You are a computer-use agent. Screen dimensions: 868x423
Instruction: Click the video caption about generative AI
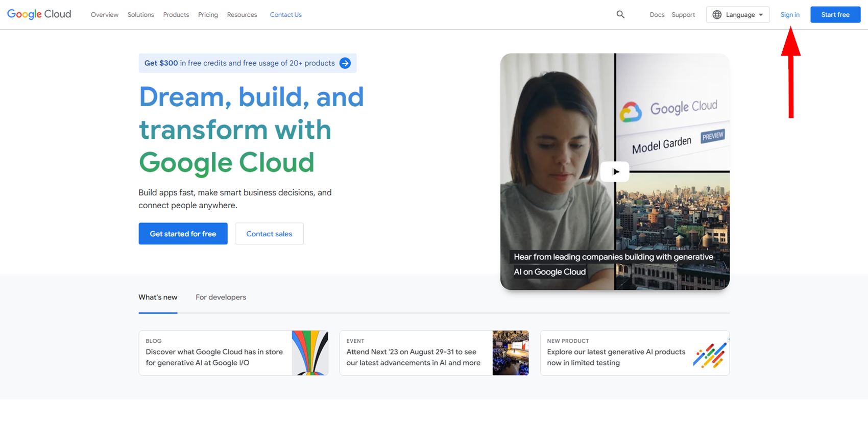(613, 264)
